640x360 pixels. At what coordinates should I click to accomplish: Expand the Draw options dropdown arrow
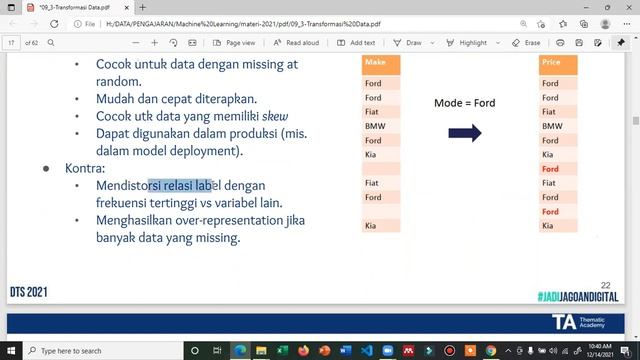pos(432,42)
